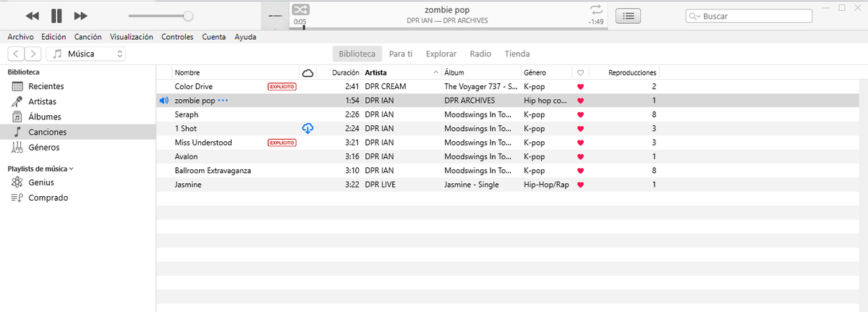Toggle repeat mode
Viewport: 868px width, 312px height.
point(596,9)
